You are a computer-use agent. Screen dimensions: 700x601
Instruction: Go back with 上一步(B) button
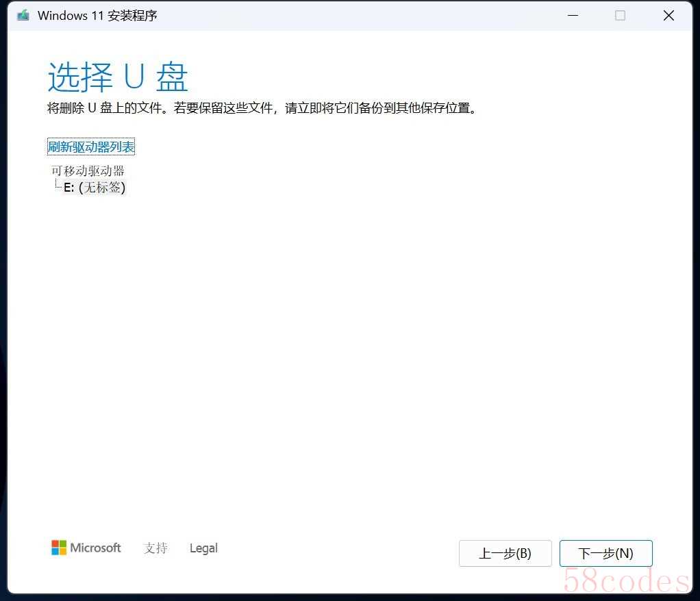coord(505,553)
